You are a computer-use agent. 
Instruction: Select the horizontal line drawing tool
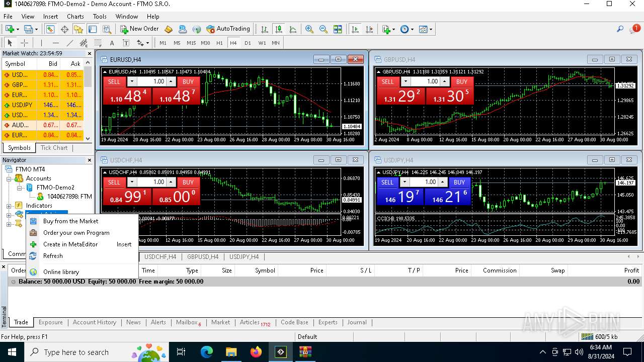tap(55, 43)
